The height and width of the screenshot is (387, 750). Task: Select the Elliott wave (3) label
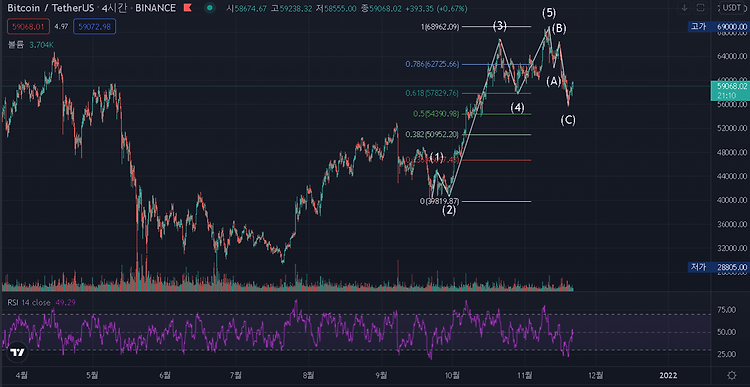(x=500, y=26)
